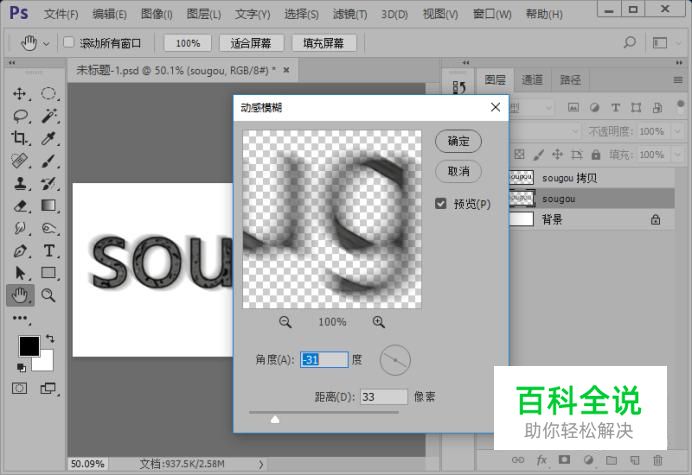Image resolution: width=692 pixels, height=475 pixels.
Task: Select the Eraser tool
Action: click(20, 206)
